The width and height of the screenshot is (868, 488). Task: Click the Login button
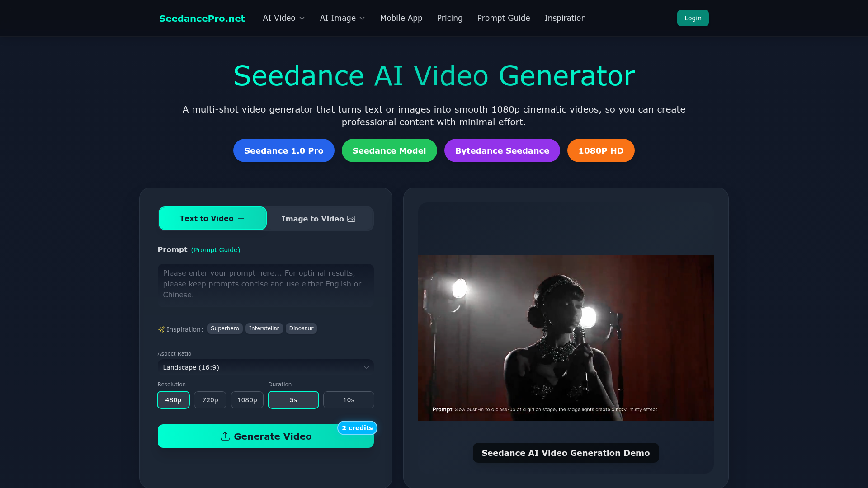click(693, 18)
